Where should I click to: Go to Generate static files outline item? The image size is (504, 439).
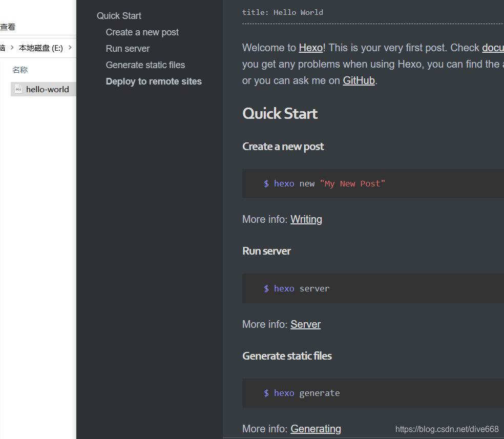145,65
